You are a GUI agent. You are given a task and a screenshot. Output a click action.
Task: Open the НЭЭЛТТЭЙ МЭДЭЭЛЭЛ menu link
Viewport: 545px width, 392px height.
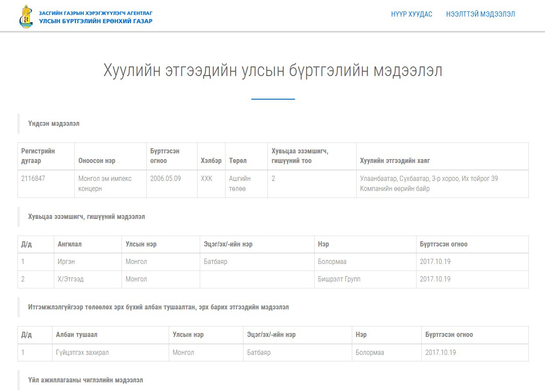480,14
